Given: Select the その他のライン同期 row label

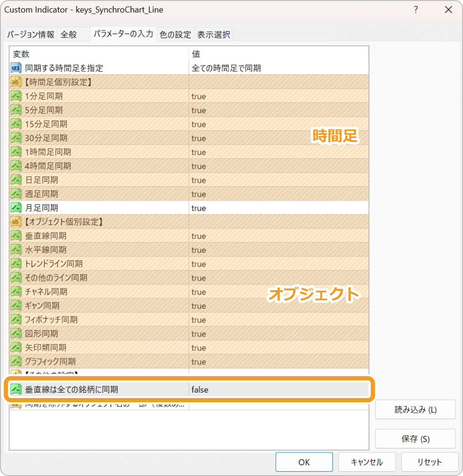Looking at the screenshot, I should 56,278.
